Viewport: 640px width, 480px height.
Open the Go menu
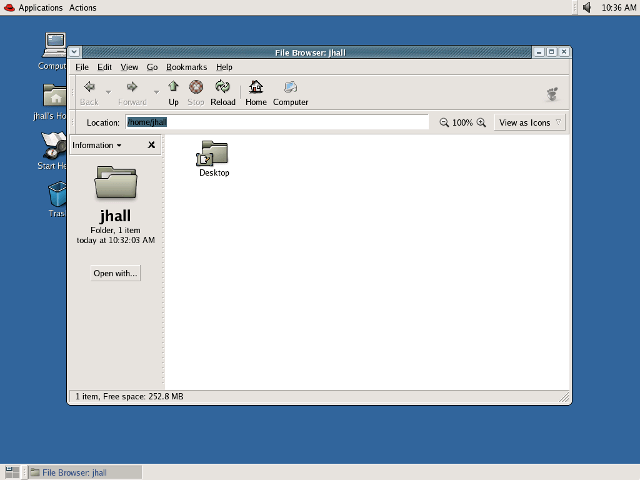pyautogui.click(x=152, y=67)
